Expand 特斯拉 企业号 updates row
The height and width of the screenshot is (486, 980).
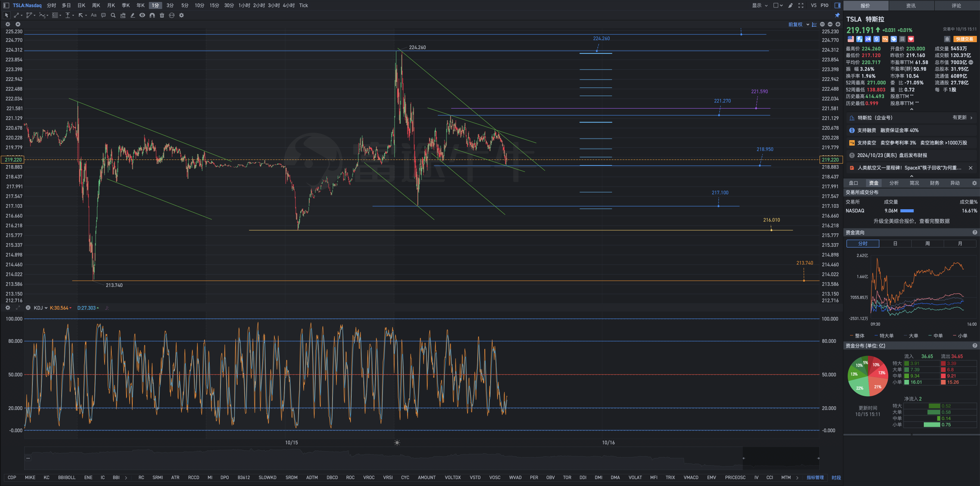(x=911, y=117)
